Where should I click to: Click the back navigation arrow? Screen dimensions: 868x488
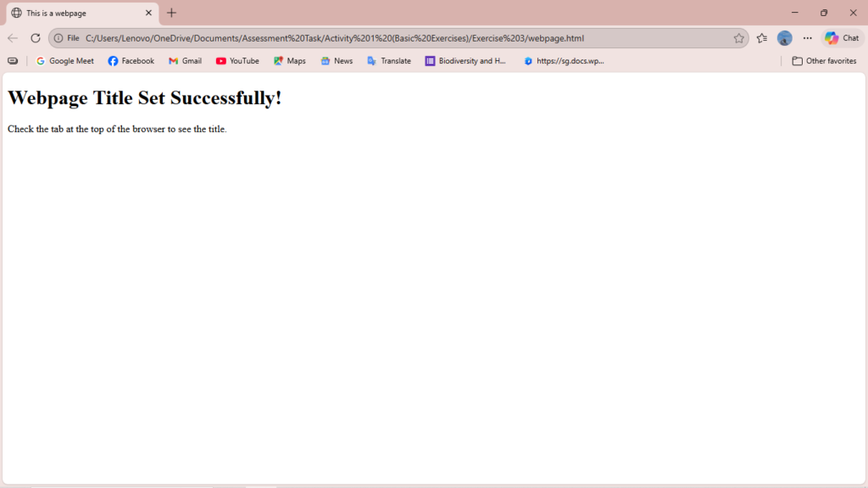click(x=13, y=38)
